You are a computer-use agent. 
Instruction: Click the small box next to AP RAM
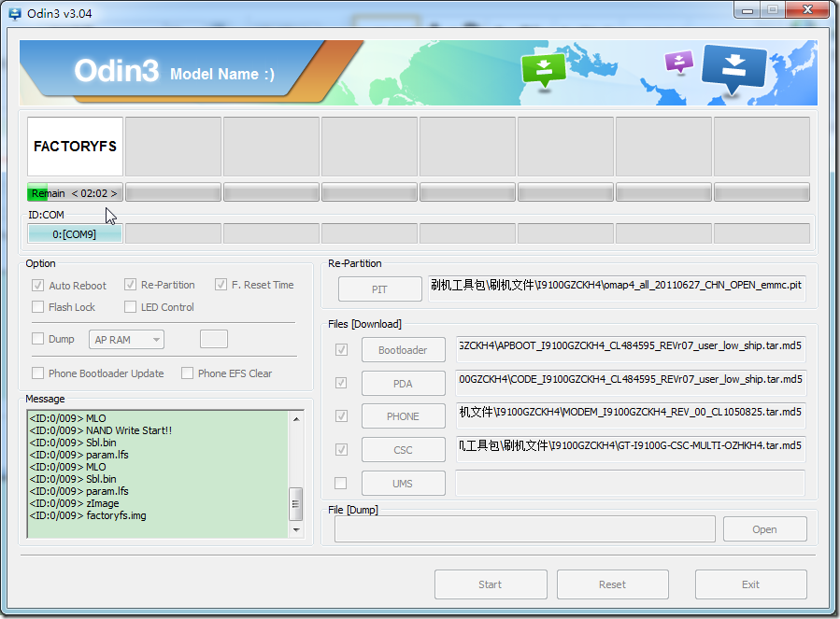(214, 339)
